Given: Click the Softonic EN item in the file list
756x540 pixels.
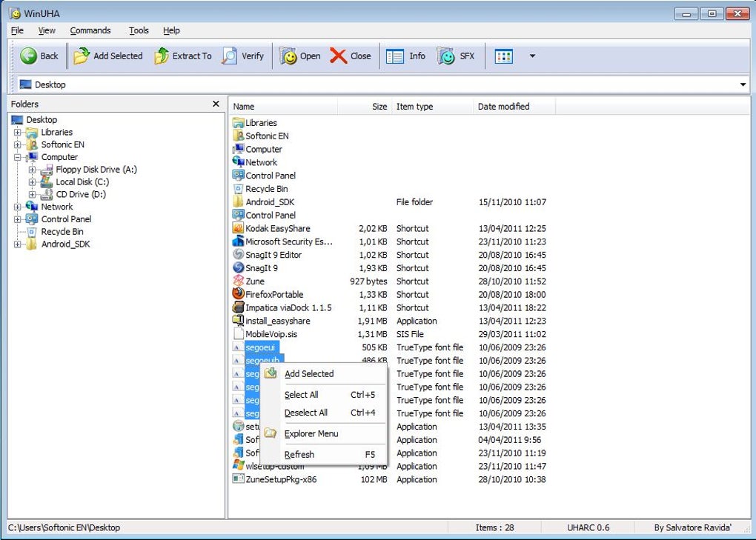Looking at the screenshot, I should pos(267,136).
